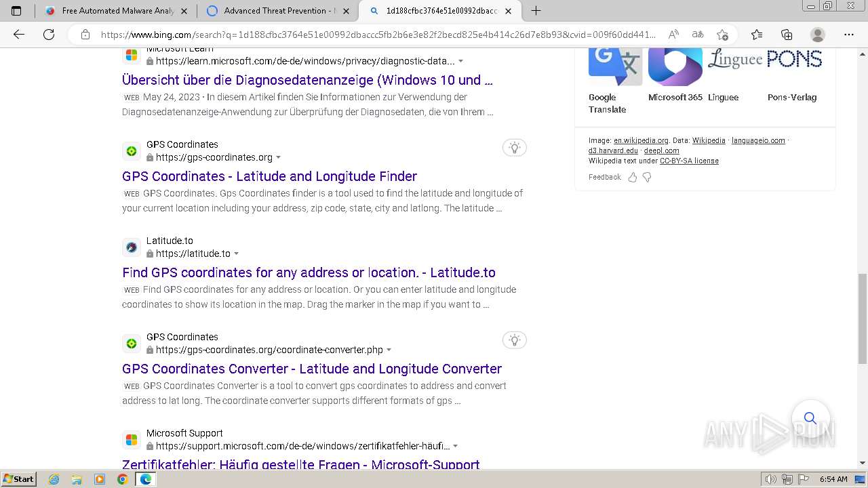Open the Collections icon

787,35
